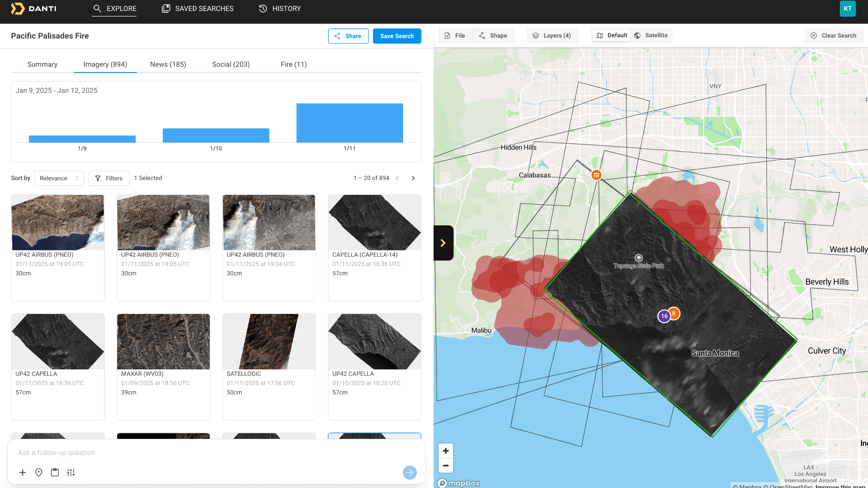Select the Shape drawing tool
868x488 pixels.
493,36
